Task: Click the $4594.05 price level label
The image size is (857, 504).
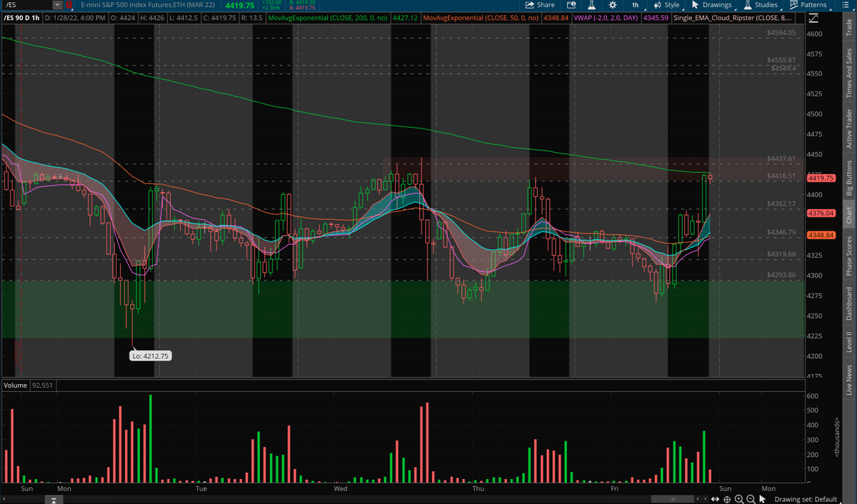Action: pyautogui.click(x=781, y=33)
